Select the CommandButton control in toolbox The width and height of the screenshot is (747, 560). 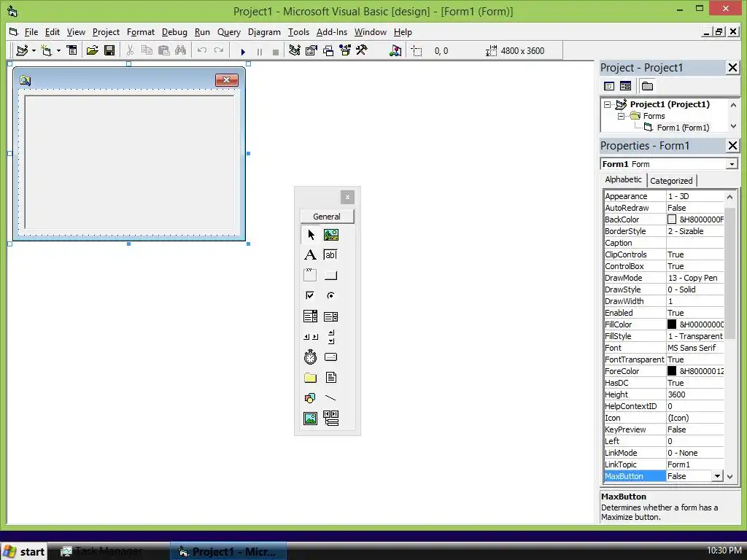[330, 275]
